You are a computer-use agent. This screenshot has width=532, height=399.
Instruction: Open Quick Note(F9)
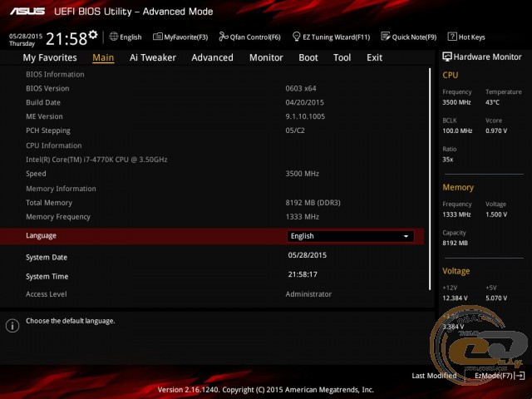click(409, 37)
